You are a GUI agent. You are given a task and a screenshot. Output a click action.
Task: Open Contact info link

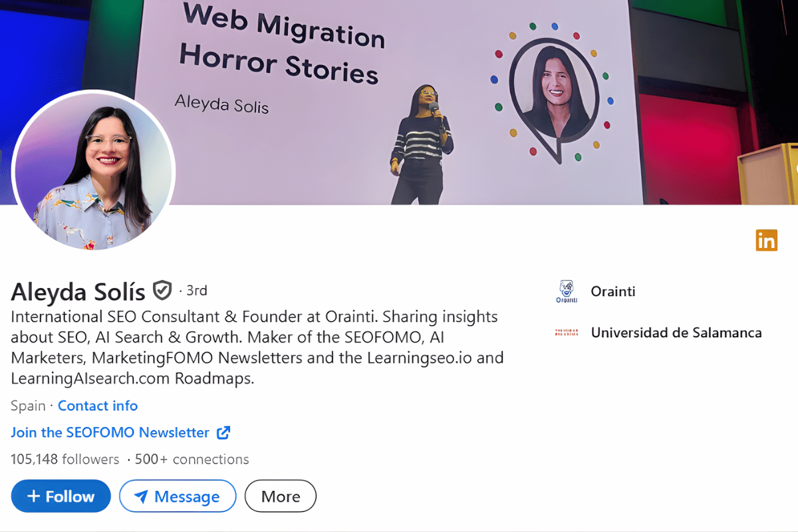98,406
